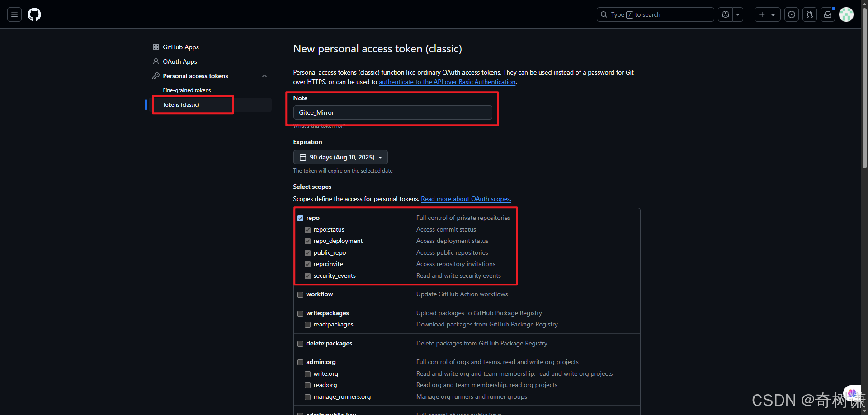This screenshot has width=868, height=415.
Task: Toggle public_repo checkbox
Action: pyautogui.click(x=307, y=253)
